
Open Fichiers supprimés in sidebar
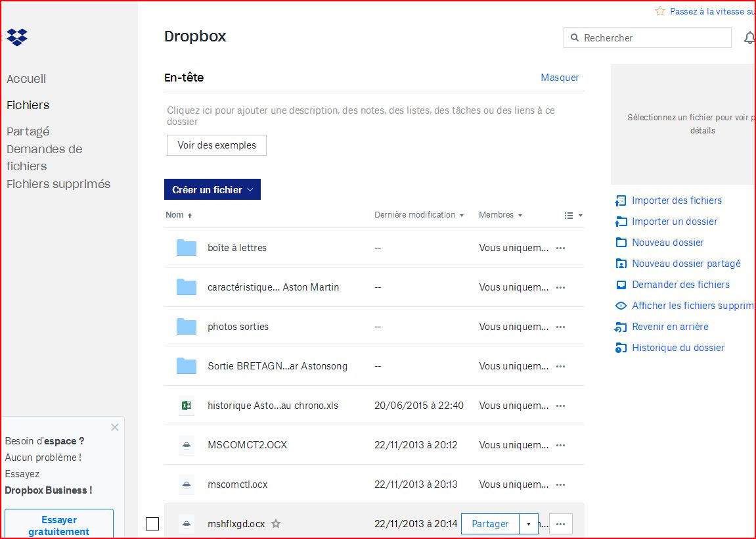click(58, 184)
